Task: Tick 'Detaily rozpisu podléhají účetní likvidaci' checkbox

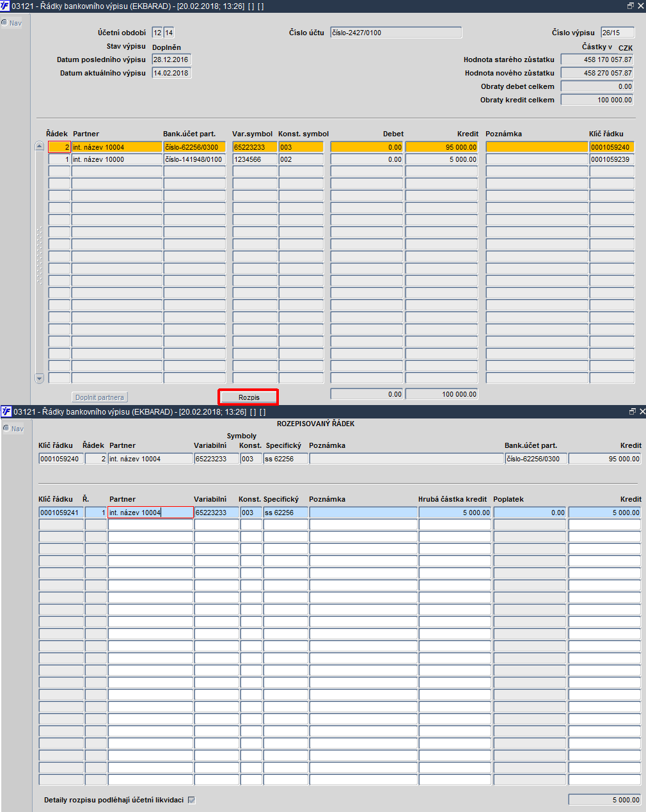Action: pos(191,800)
